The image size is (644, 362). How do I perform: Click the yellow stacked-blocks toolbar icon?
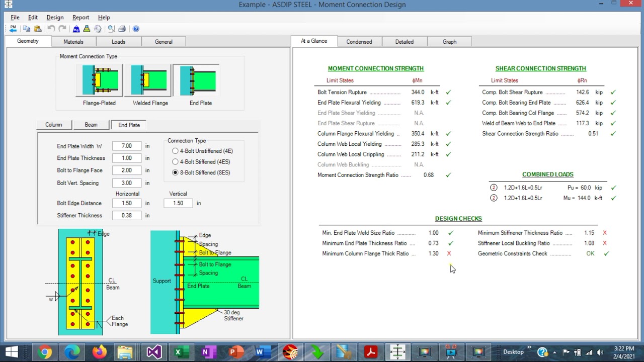87,29
